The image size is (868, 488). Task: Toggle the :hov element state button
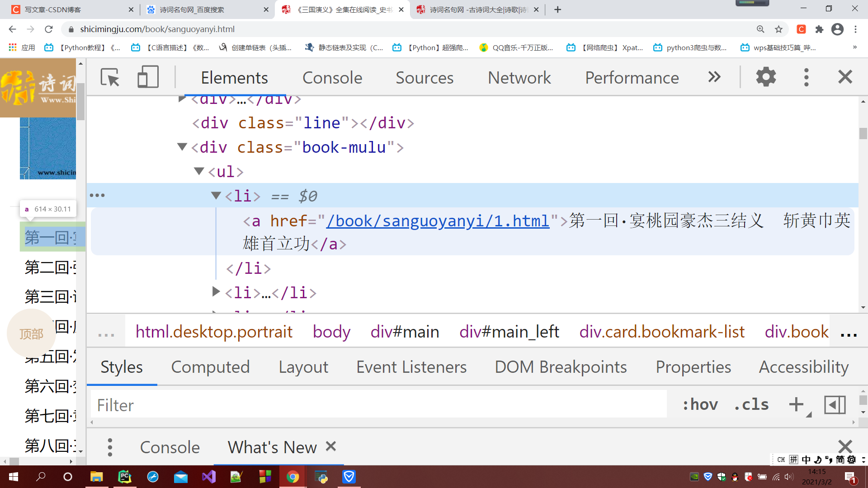(x=700, y=404)
